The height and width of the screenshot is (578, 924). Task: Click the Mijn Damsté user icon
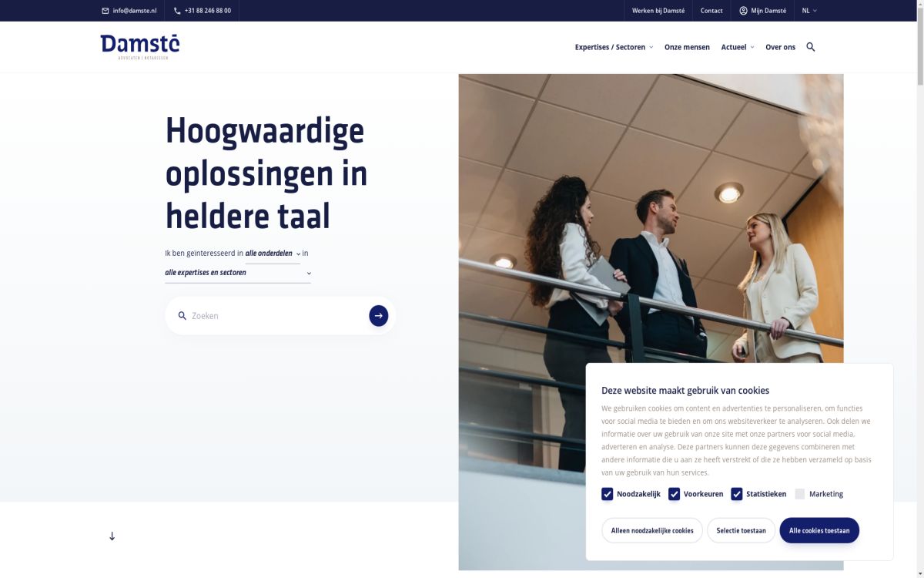coord(743,11)
